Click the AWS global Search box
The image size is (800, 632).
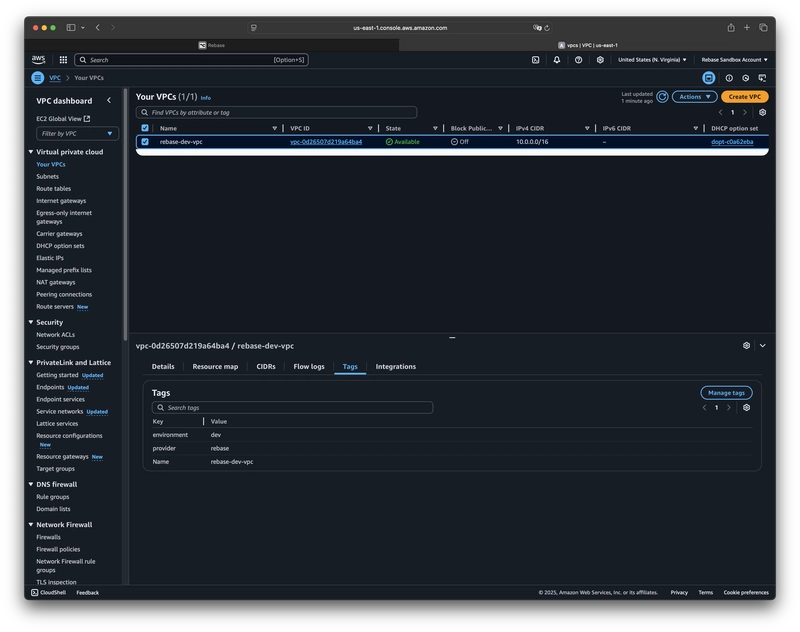[191, 60]
